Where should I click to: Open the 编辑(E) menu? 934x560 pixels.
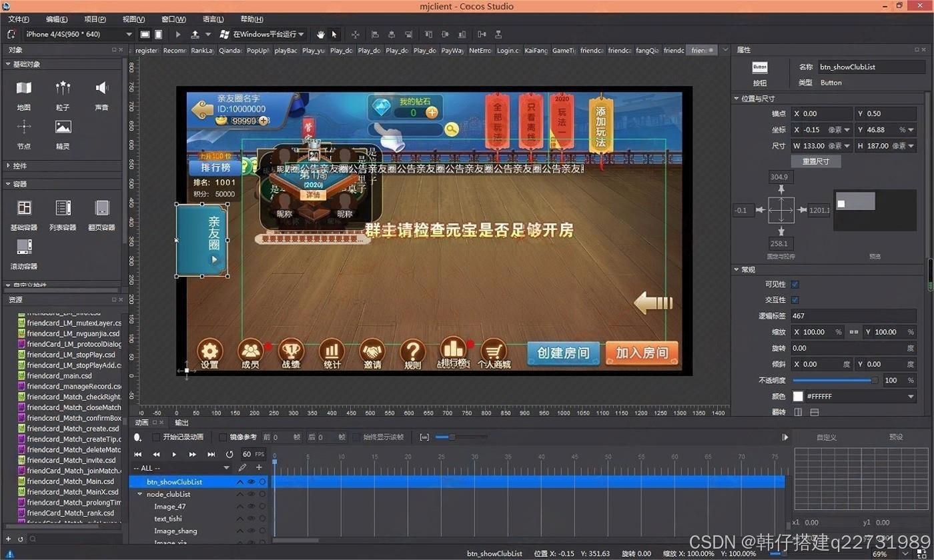click(57, 19)
